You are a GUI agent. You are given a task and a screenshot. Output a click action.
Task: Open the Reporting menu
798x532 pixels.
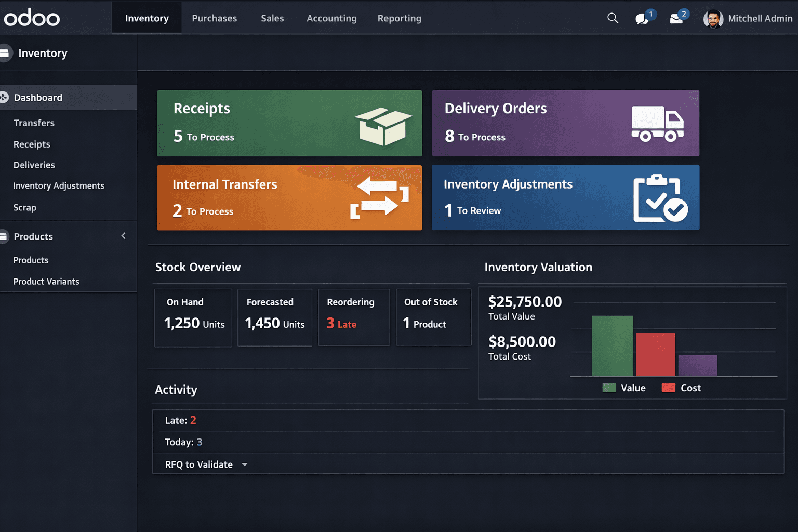399,18
